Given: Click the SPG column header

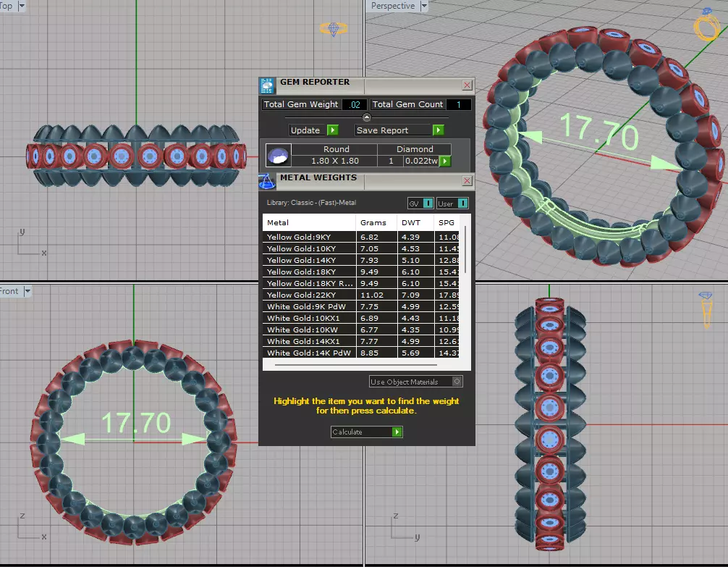Looking at the screenshot, I should point(446,222).
